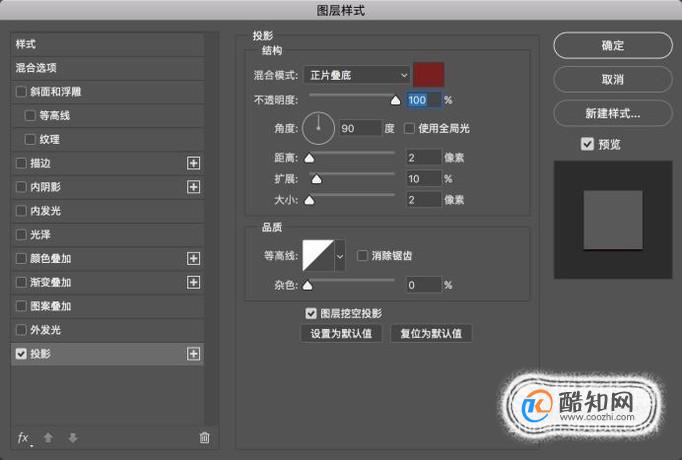Confirm with the 确定 button
Screen dimensions: 682x460
click(612, 45)
